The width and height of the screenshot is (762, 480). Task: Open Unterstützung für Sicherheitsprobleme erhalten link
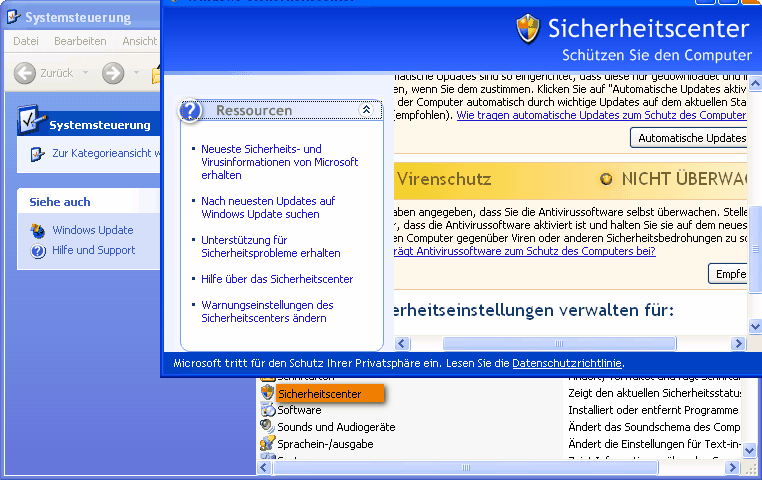pos(271,246)
